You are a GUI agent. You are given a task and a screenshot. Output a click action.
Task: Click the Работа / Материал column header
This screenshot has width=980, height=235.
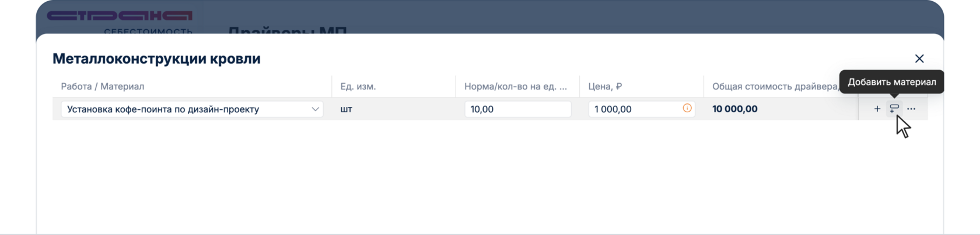pyautogui.click(x=103, y=87)
